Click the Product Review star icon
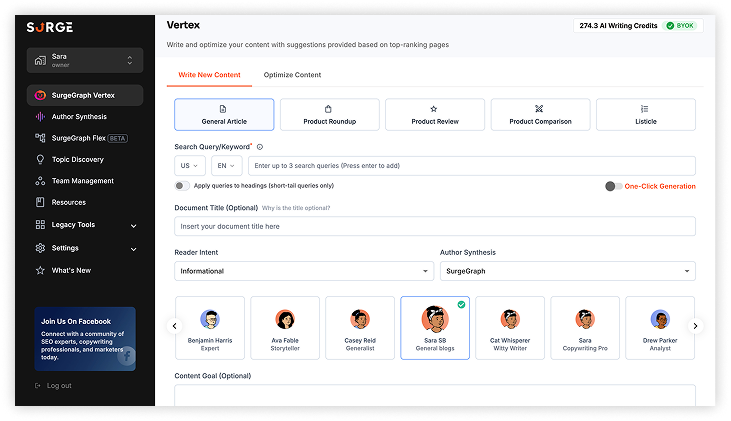 (434, 109)
